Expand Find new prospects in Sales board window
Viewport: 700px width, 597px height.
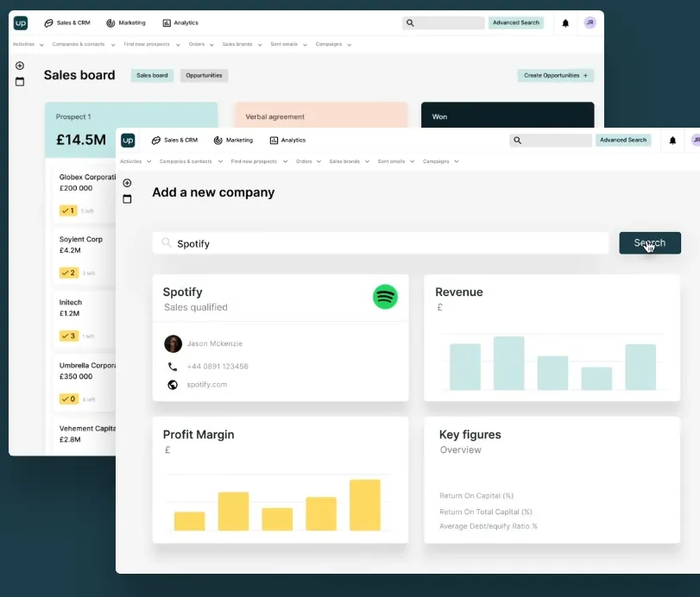(152, 44)
